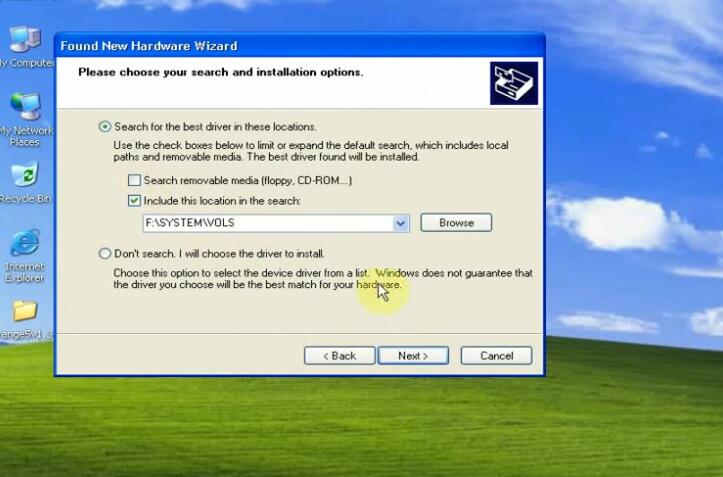This screenshot has width=723, height=477.
Task: Click the 'Use the check boxes below' description text
Action: (311, 151)
